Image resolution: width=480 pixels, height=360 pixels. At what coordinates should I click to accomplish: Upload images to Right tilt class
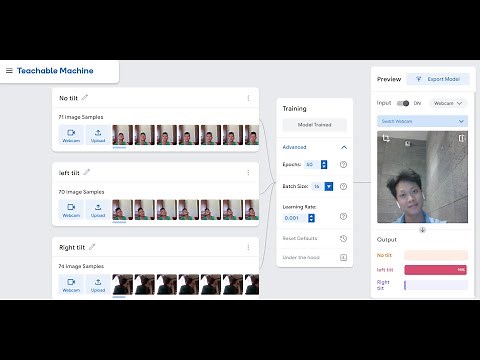click(98, 284)
